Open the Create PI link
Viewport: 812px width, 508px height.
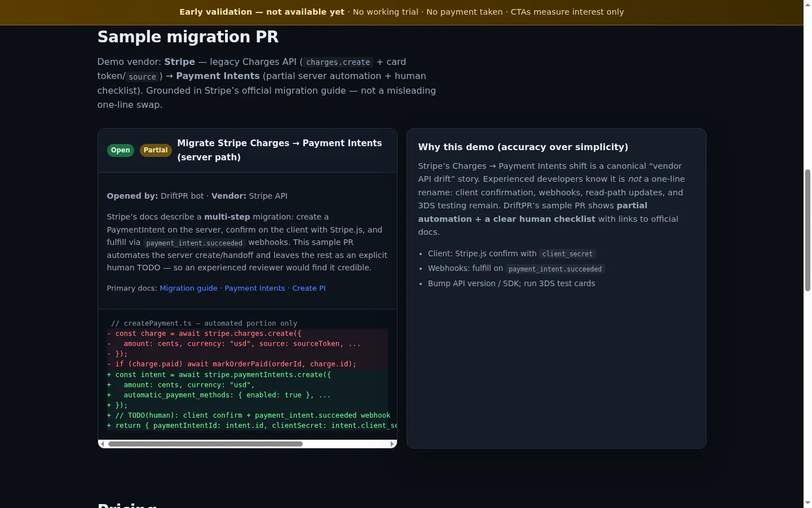tap(309, 288)
